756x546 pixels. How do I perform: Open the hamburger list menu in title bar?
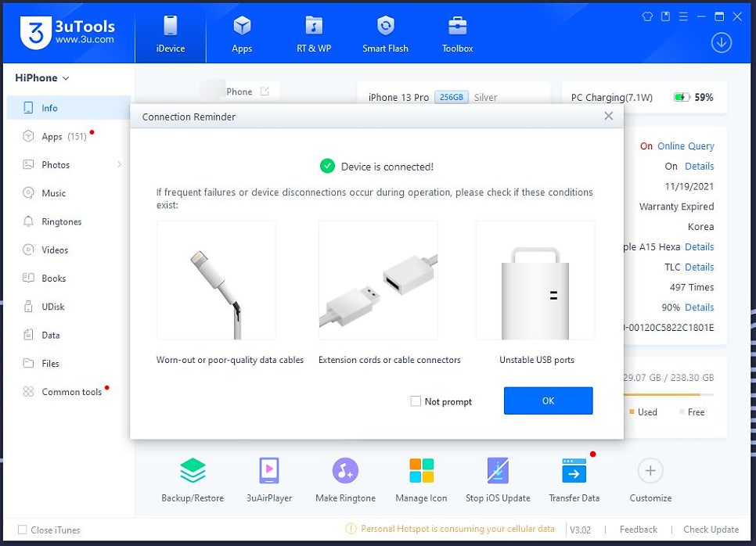[x=683, y=17]
